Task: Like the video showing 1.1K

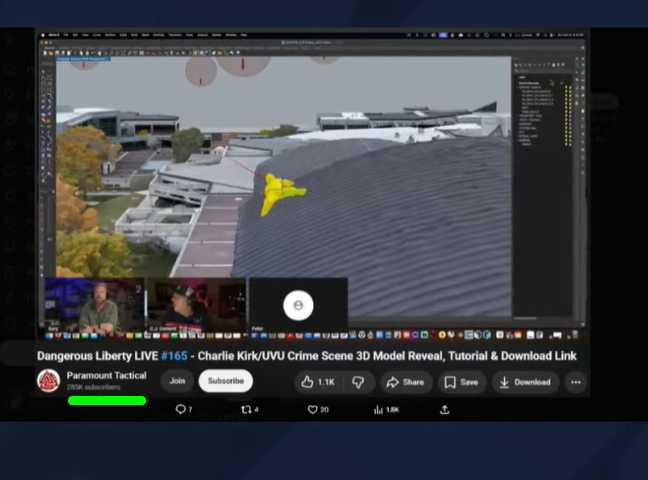Action: click(317, 382)
